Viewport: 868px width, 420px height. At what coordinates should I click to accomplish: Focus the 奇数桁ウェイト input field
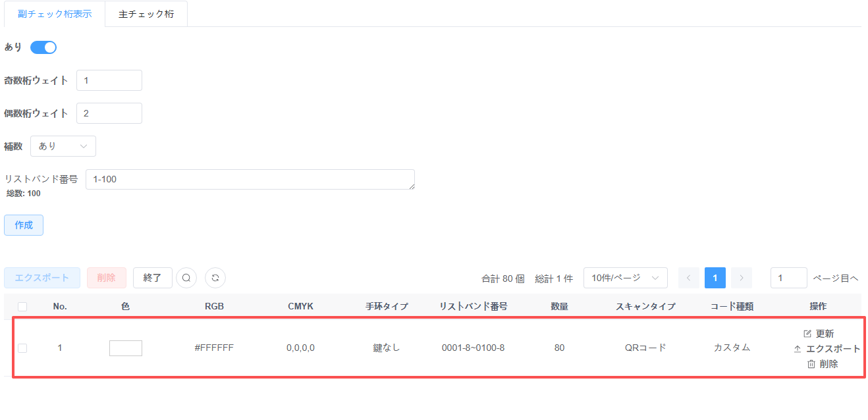point(109,80)
